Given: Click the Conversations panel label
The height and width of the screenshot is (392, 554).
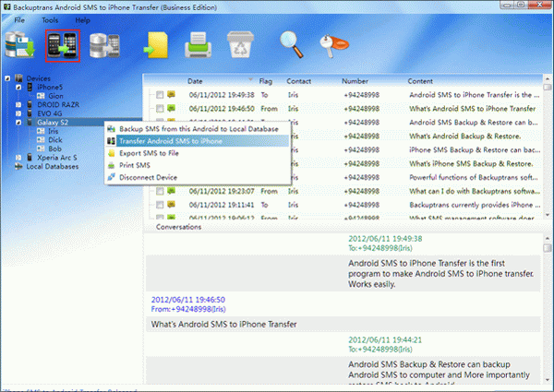Looking at the screenshot, I should click(178, 227).
